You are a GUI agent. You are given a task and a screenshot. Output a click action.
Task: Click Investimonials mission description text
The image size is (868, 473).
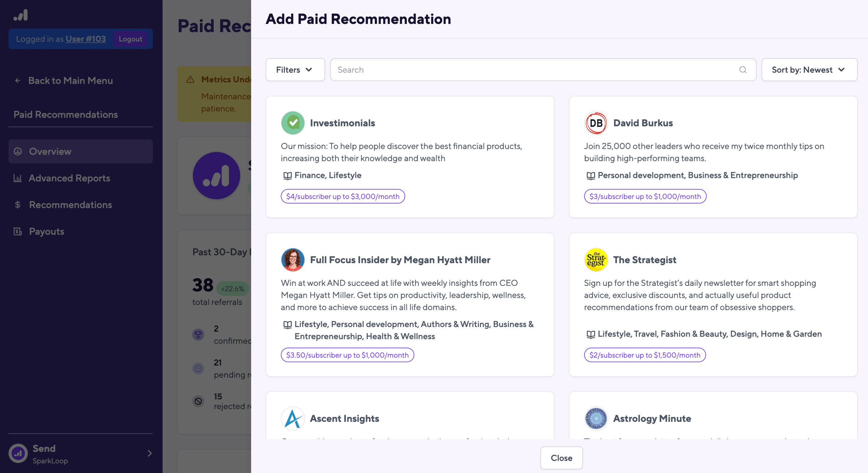pyautogui.click(x=401, y=152)
